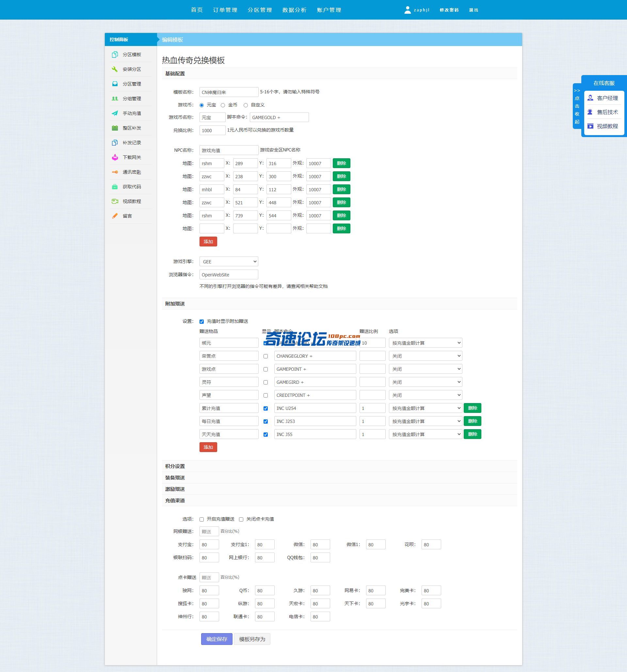The image size is (627, 672).
Task: Click the 客户经理 person icon
Action: click(590, 98)
